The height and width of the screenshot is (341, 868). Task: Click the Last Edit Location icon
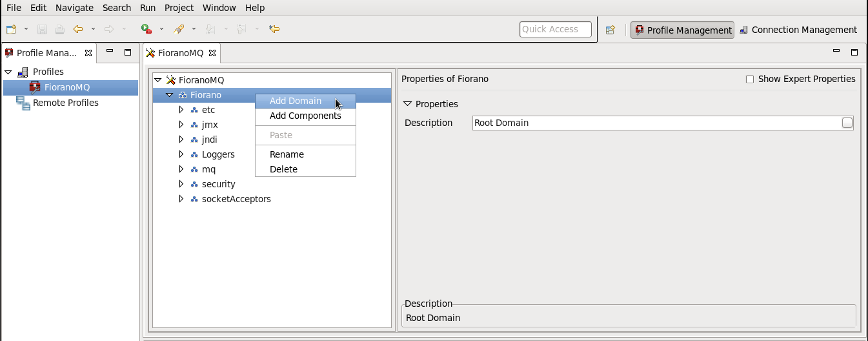pyautogui.click(x=274, y=29)
